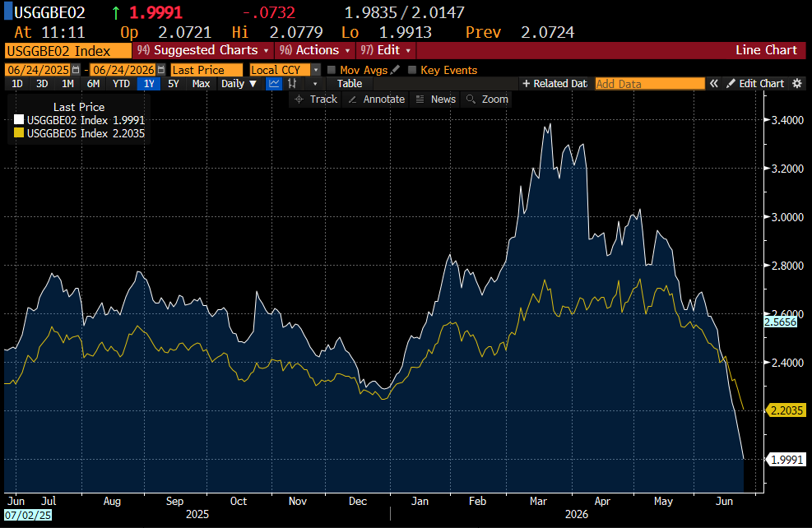Click the USGGBE02 ticker header

pos(49,12)
